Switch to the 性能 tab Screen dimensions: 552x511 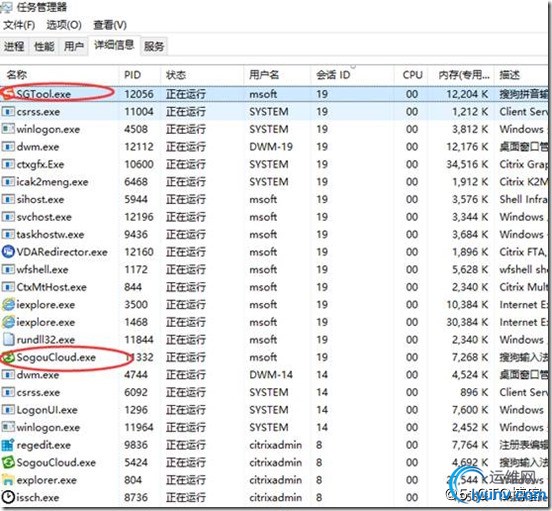pos(44,46)
